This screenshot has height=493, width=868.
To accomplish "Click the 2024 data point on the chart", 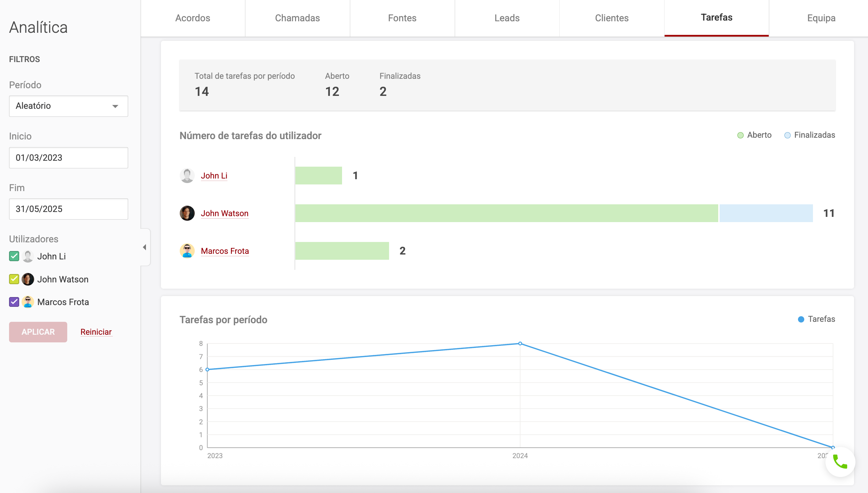I will (x=520, y=344).
